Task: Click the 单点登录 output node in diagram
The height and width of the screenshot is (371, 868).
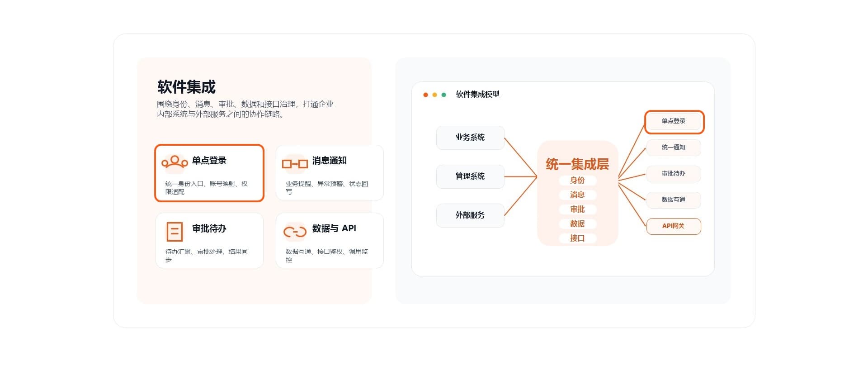Action: [x=674, y=122]
